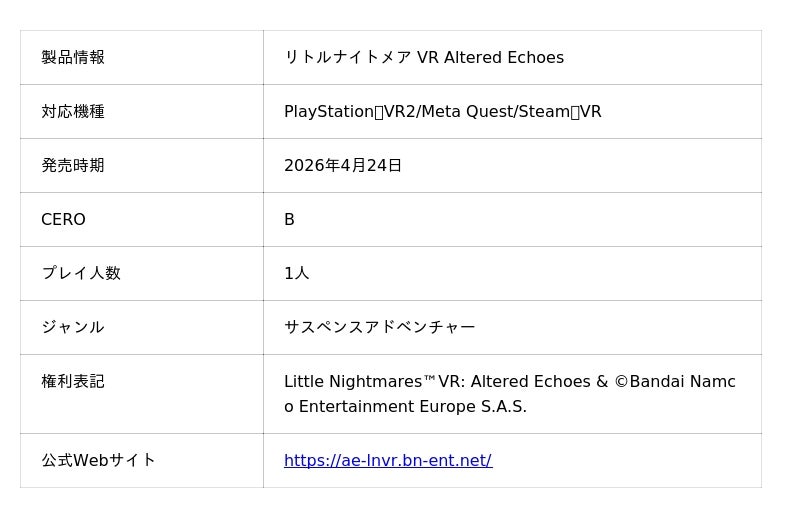800x518 pixels.
Task: Open the ae-lnvr.bn-ent.net official website link
Action: 388,460
